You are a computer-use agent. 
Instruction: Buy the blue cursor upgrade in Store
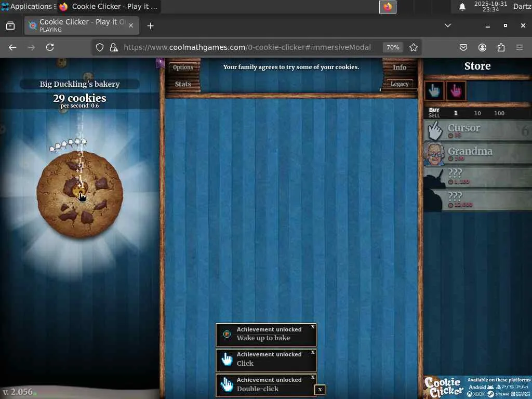[x=434, y=90]
